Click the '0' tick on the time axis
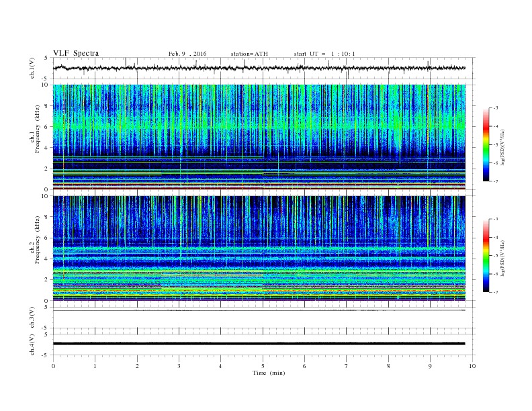The width and height of the screenshot is (532, 411). 53,366
